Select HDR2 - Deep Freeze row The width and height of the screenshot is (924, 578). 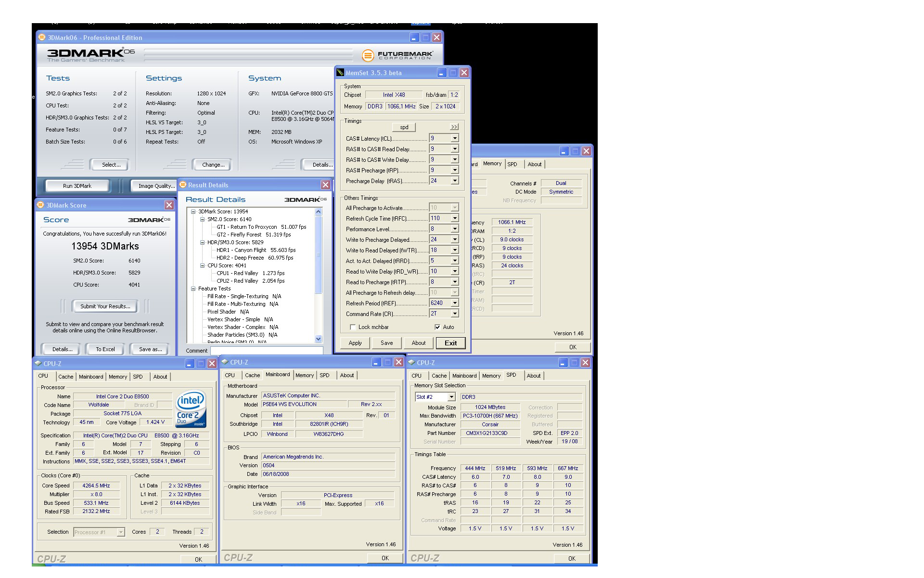point(255,258)
